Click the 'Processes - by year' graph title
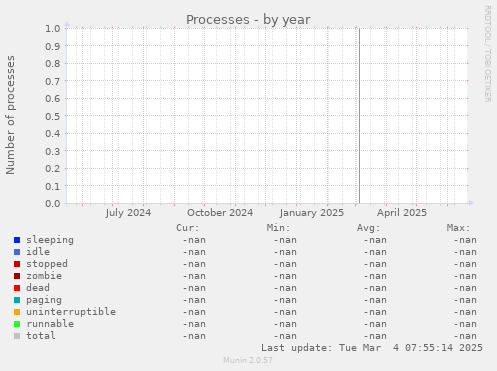This screenshot has width=497, height=371. (248, 20)
